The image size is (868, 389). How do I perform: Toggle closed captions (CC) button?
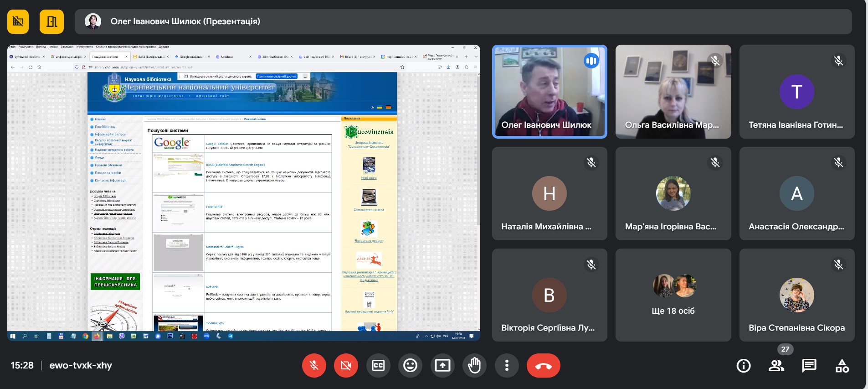(x=378, y=365)
